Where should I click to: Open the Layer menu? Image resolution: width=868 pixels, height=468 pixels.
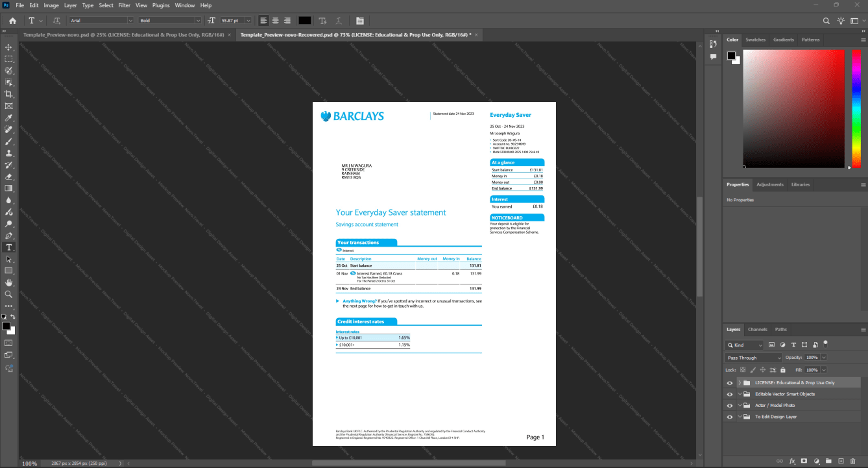(x=70, y=5)
